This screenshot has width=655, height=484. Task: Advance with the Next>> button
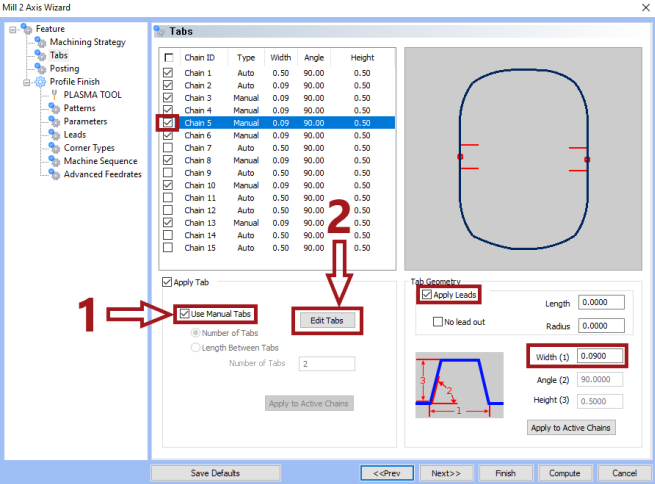coord(446,473)
